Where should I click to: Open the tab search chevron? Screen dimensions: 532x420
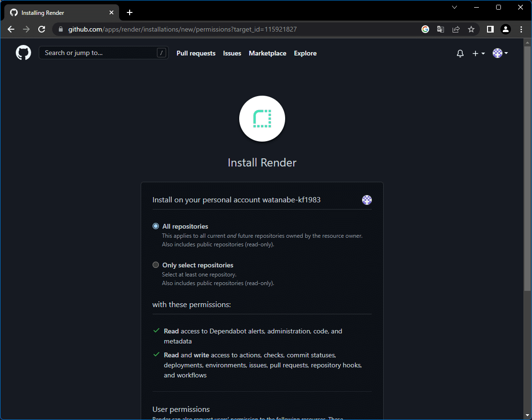(454, 7)
